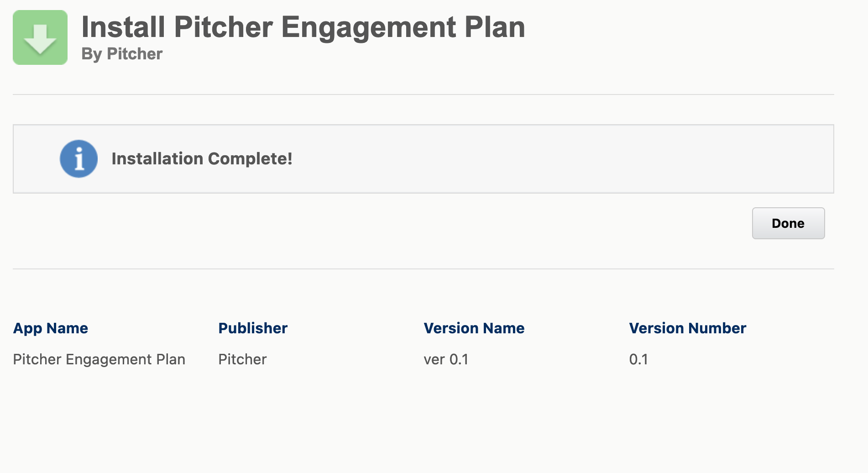Click empty space inside the installation message banner

coord(548,159)
